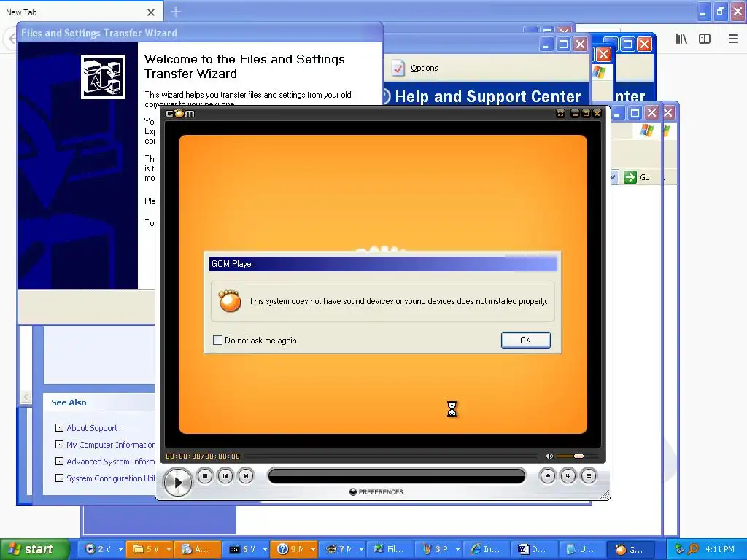Open a file with the GOM eject button
Image resolution: width=747 pixels, height=560 pixels.
pos(547,475)
